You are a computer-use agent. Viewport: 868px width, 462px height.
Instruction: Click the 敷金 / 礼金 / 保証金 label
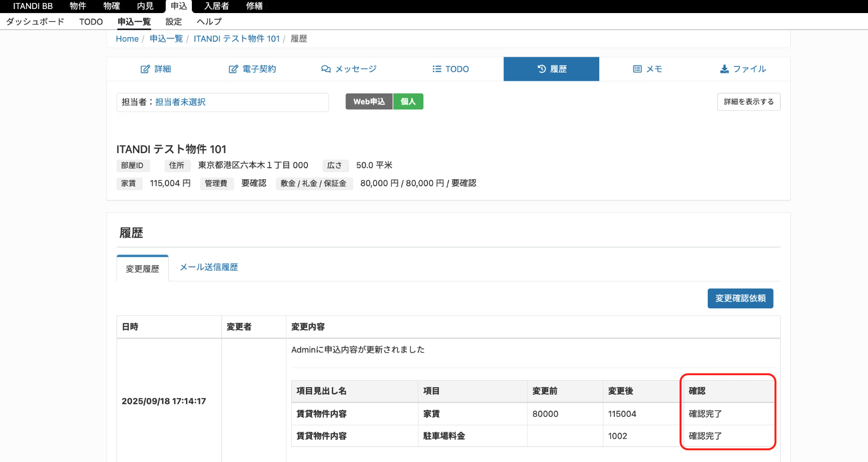coord(313,183)
